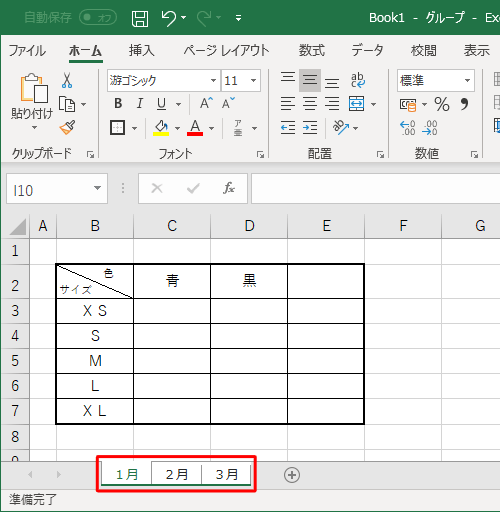The height and width of the screenshot is (512, 500).
Task: Click the Align Left icon
Action: coord(288,104)
